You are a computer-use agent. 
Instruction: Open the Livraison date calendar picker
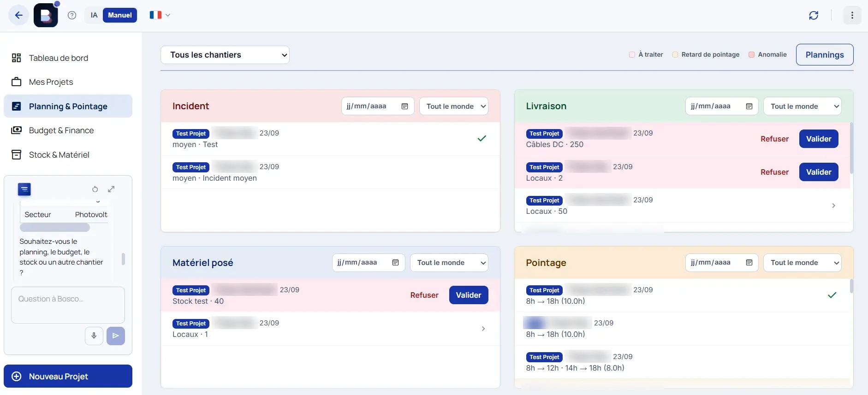749,106
